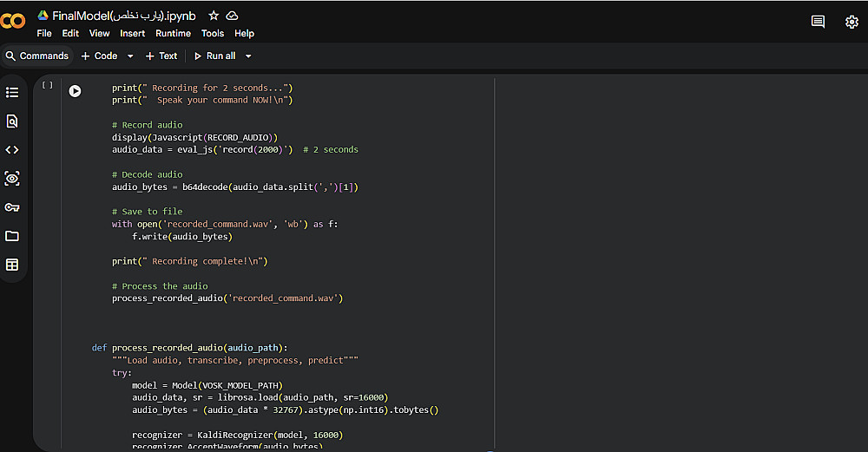Click Run all button

click(214, 56)
